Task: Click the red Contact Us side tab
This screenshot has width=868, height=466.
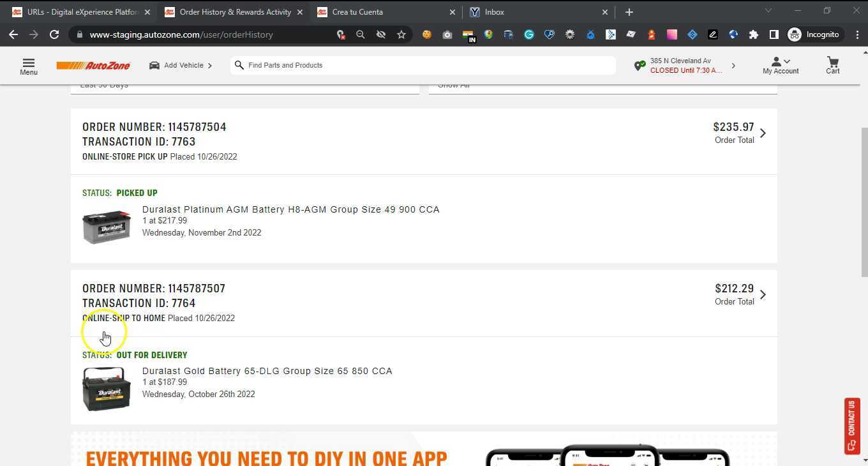Action: pos(853,425)
